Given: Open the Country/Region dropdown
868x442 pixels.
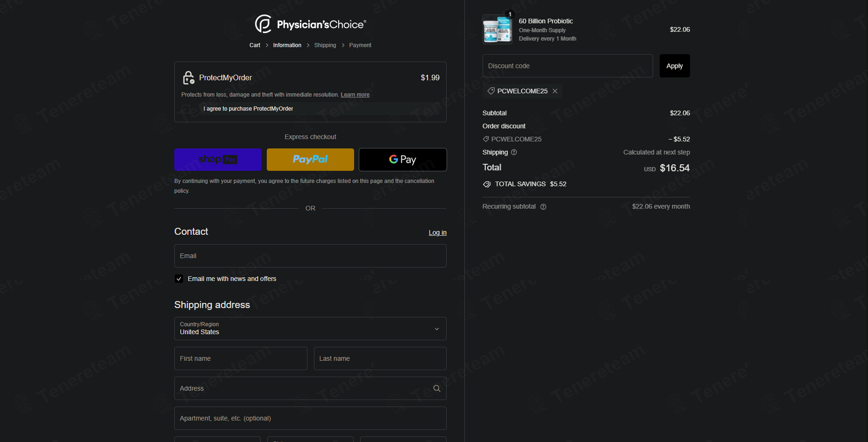Looking at the screenshot, I should point(310,329).
